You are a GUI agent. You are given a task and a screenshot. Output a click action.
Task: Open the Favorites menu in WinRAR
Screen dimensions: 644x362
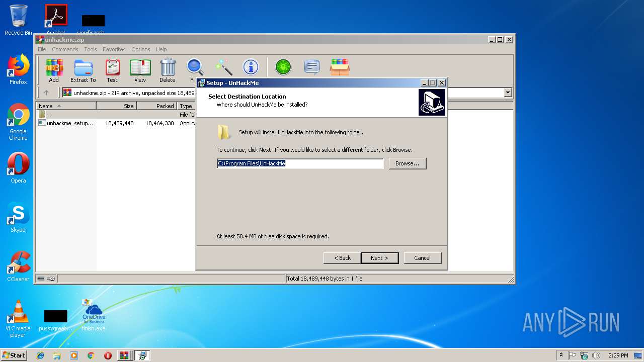pyautogui.click(x=114, y=49)
